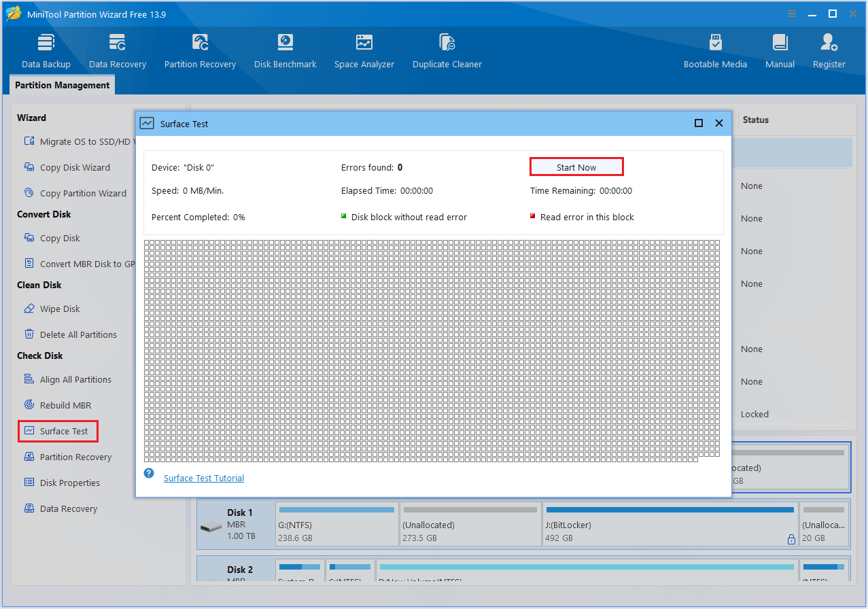Select 20 GB unallocated space on Disk 1
The image size is (868, 609).
point(824,525)
